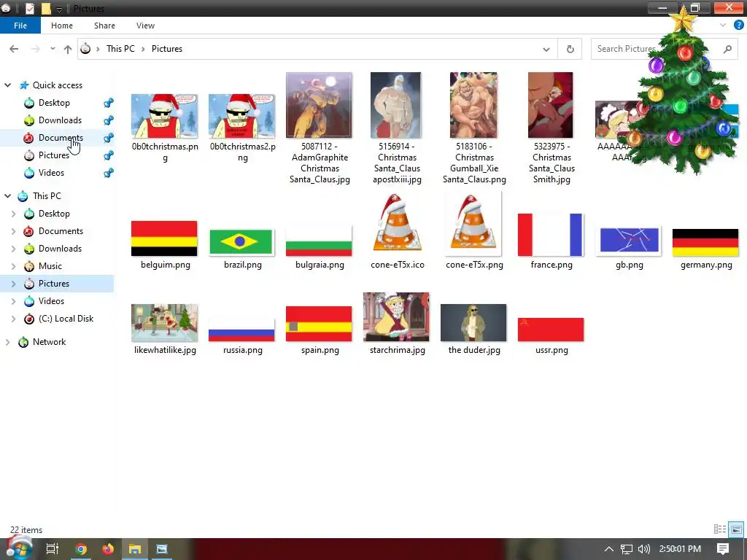Select the germany.png flag file
The image size is (747, 560).
point(705,242)
